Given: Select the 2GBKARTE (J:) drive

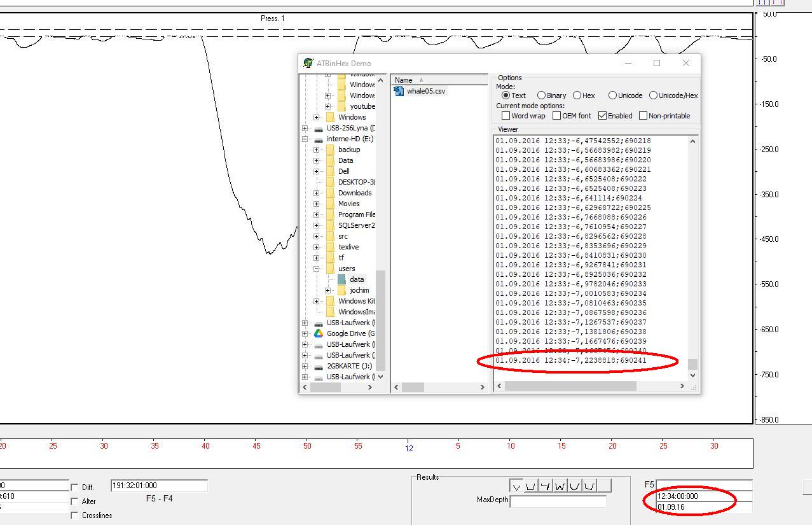Looking at the screenshot, I should tap(349, 366).
